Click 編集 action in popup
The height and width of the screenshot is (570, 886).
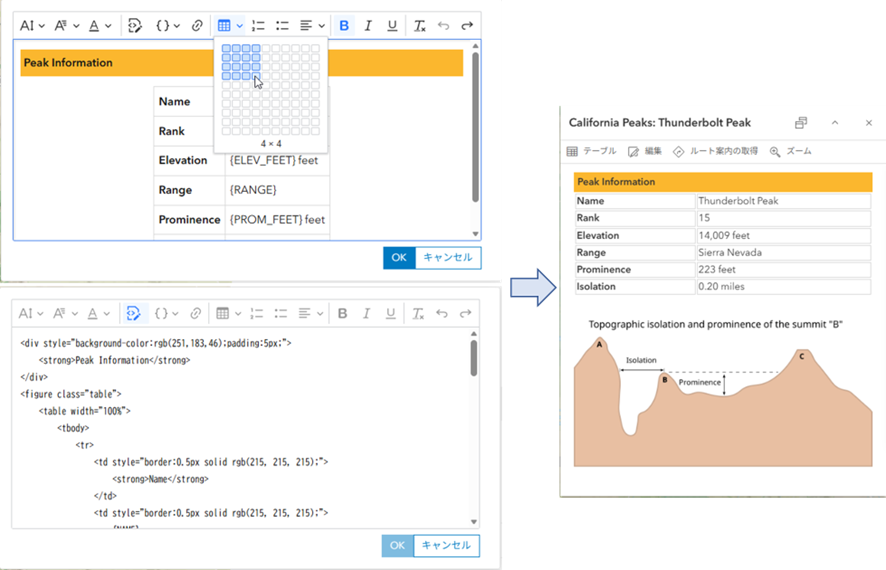click(x=645, y=151)
